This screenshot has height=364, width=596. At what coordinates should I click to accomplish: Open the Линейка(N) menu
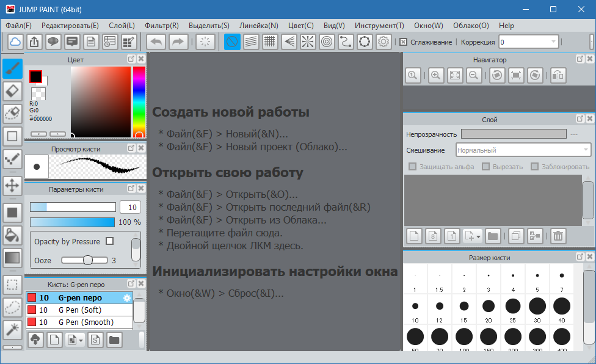point(259,26)
